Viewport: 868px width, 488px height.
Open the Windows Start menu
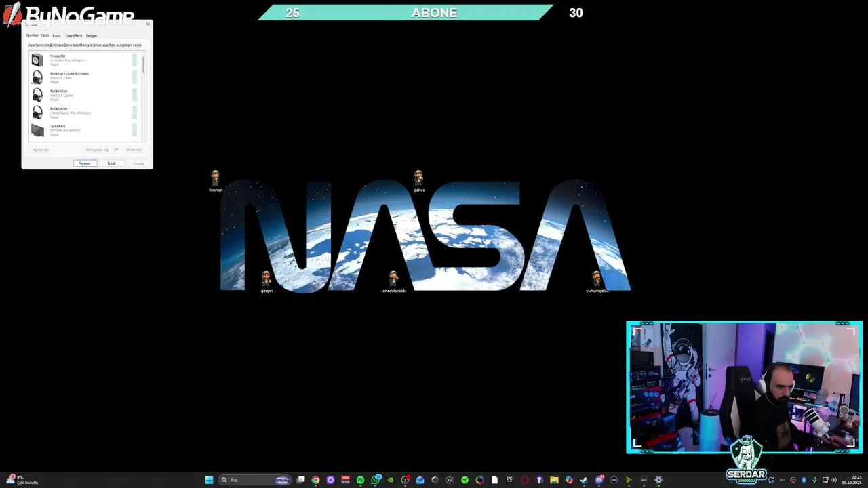(209, 480)
